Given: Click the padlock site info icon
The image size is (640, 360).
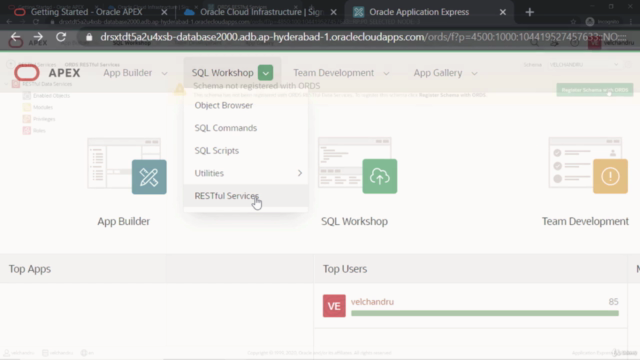Looking at the screenshot, I should click(x=89, y=37).
